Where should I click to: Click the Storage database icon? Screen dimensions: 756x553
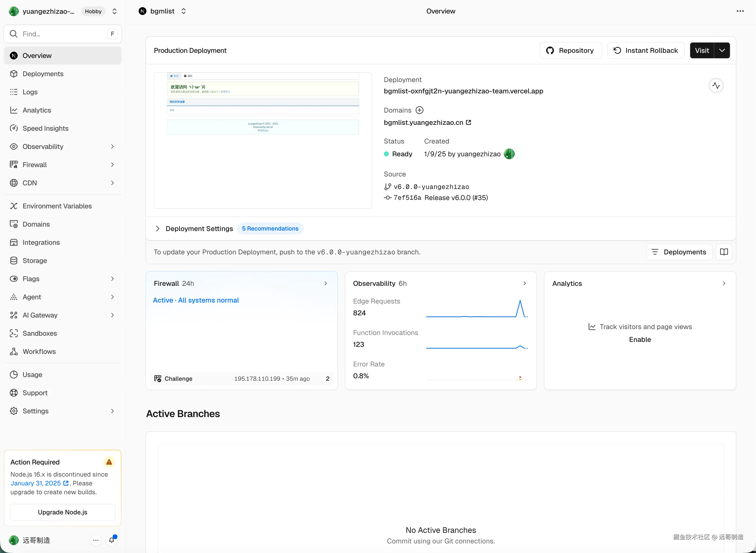pos(14,261)
